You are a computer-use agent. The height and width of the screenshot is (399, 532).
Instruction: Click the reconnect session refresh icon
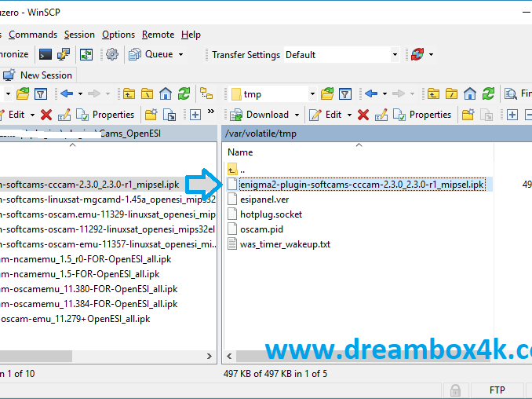[x=417, y=54]
